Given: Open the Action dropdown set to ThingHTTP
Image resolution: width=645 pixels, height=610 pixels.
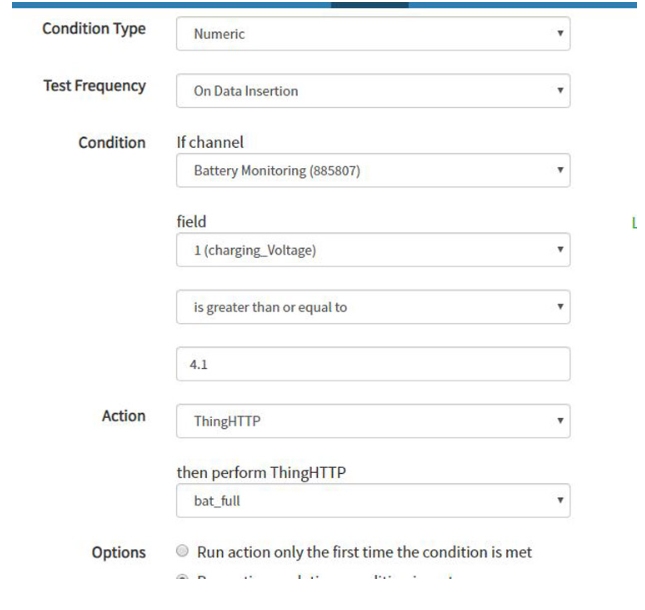Looking at the screenshot, I should point(372,421).
